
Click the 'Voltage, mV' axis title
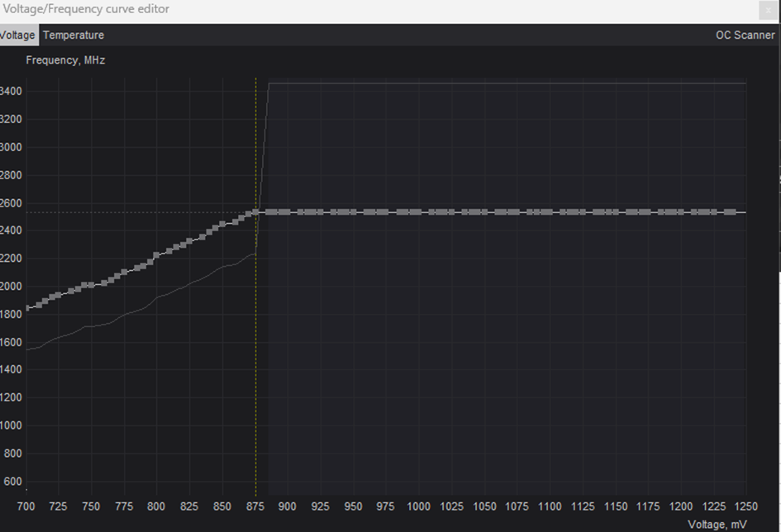pyautogui.click(x=717, y=525)
